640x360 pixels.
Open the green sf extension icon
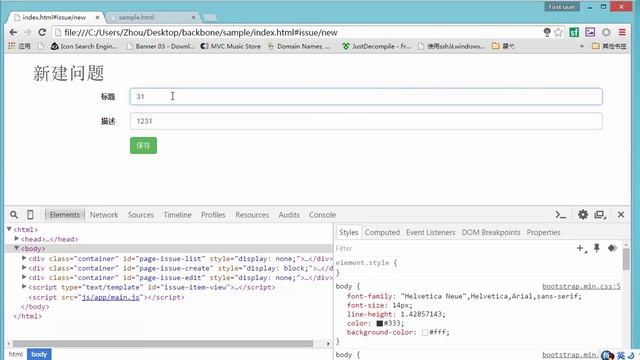pos(574,32)
